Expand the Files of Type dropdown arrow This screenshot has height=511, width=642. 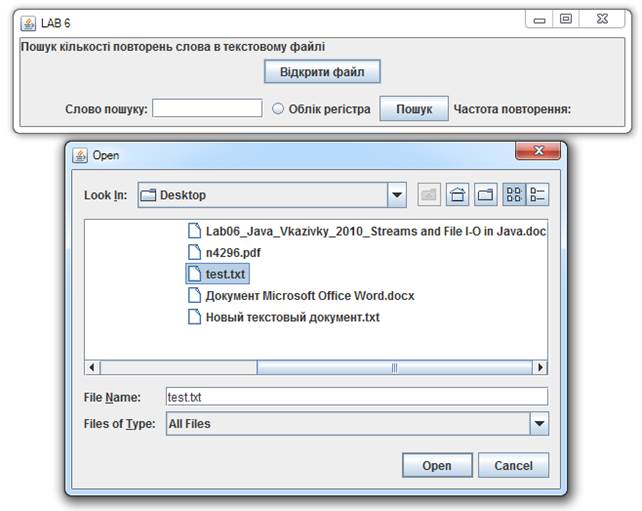(539, 423)
